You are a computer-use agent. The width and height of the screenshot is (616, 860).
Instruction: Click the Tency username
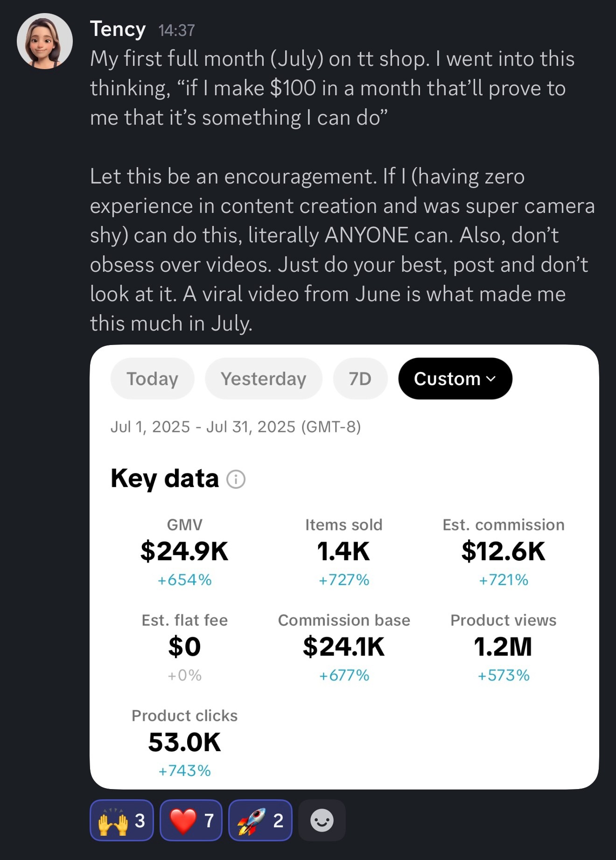(x=118, y=29)
